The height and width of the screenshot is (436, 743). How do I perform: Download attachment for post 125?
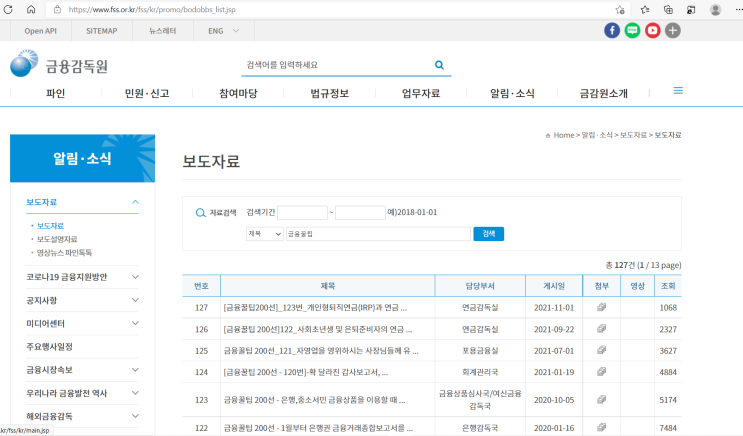(601, 350)
